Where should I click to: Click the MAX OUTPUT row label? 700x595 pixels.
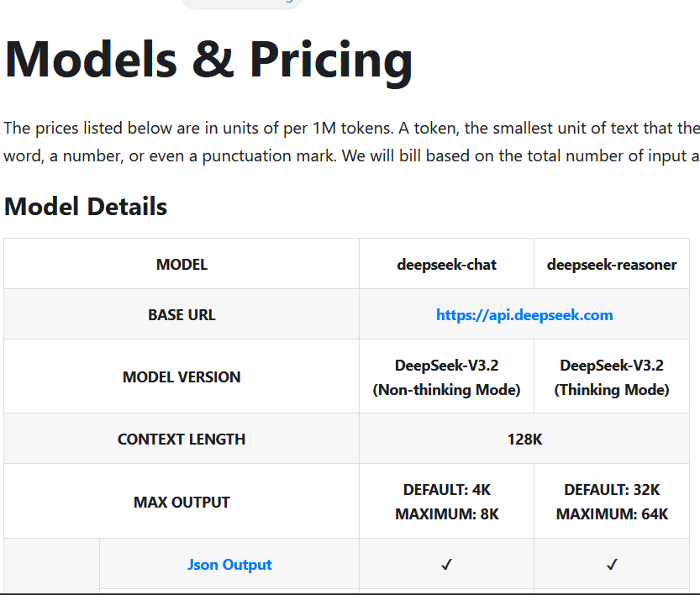(182, 503)
